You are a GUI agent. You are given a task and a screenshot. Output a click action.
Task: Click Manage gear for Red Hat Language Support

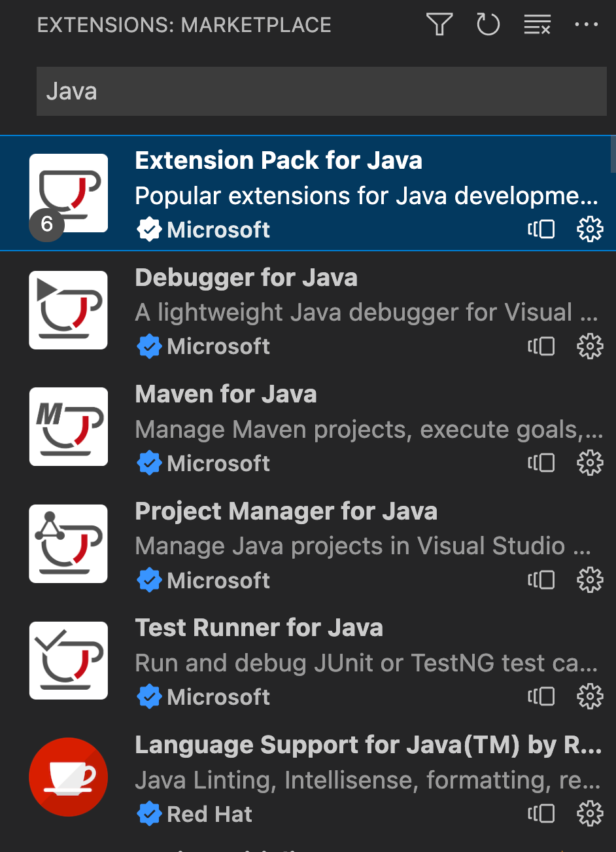589,813
